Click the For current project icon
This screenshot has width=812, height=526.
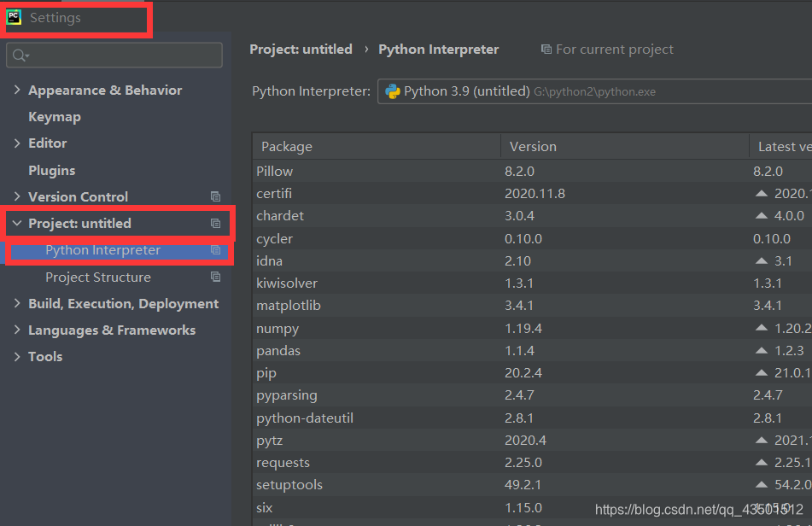pyautogui.click(x=546, y=50)
